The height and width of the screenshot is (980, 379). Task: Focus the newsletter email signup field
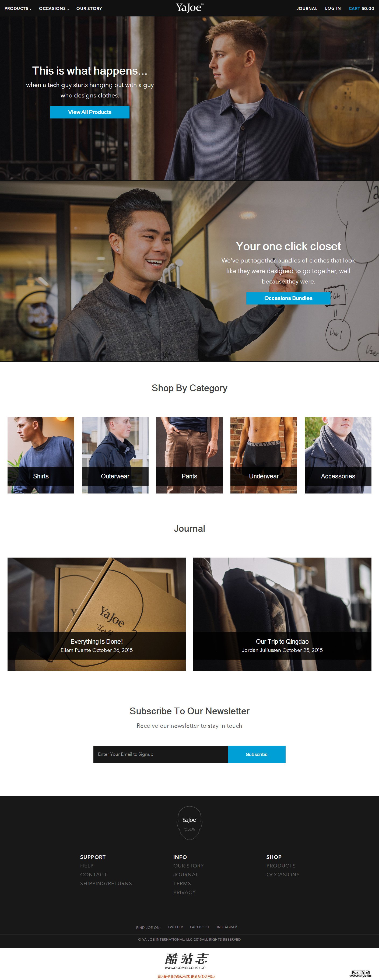(x=161, y=754)
